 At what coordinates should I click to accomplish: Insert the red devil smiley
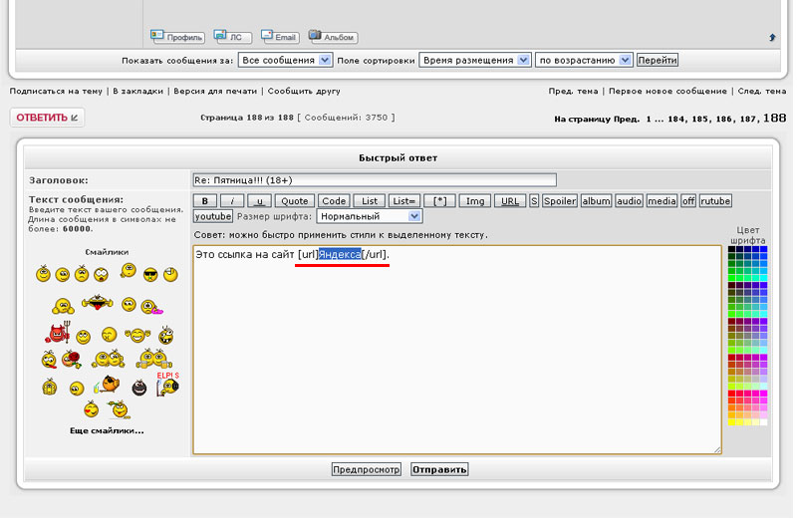[x=57, y=334]
